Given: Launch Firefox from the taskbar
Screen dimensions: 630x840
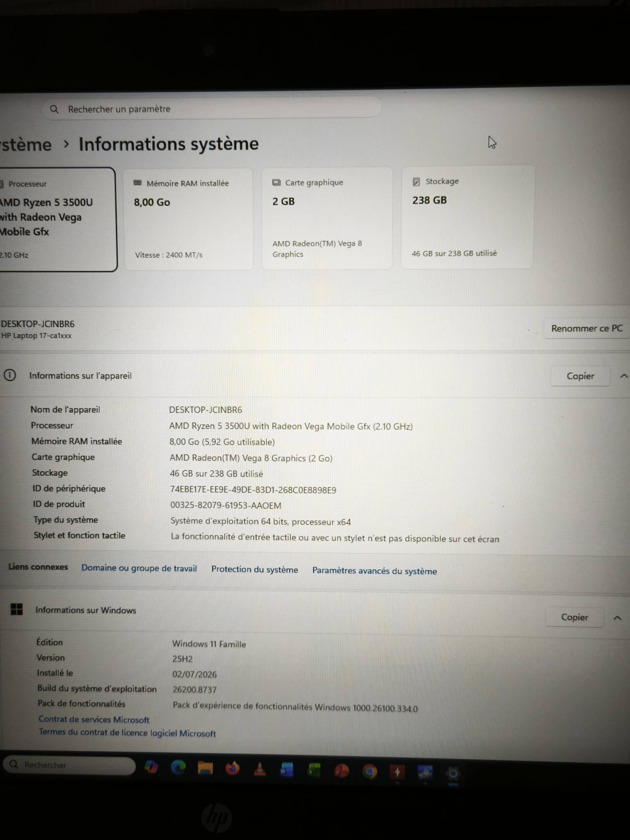Looking at the screenshot, I should coord(233,768).
